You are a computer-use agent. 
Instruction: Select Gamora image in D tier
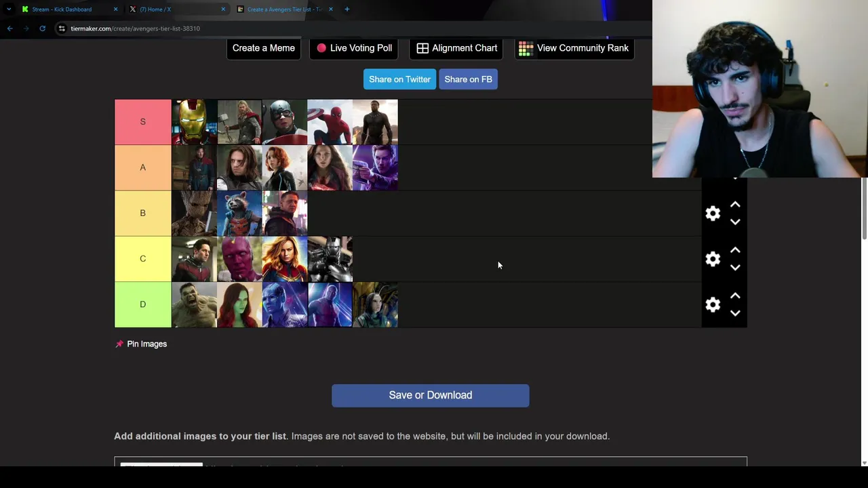pos(239,305)
